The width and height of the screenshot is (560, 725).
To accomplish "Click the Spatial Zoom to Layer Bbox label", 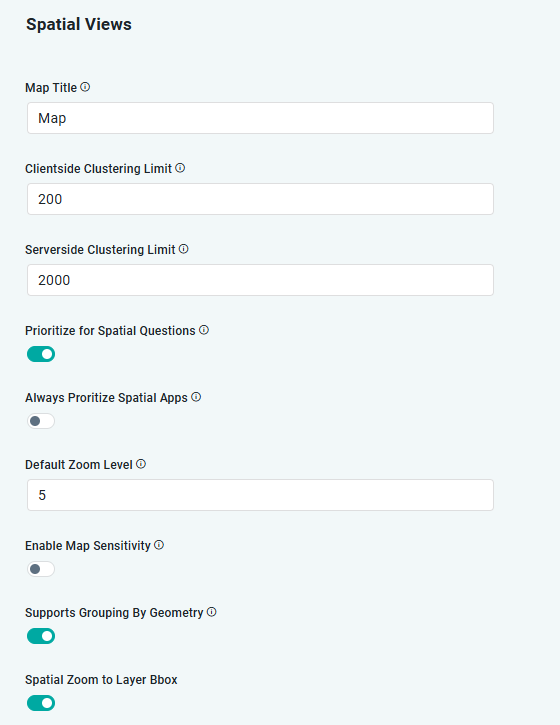I will [101, 680].
